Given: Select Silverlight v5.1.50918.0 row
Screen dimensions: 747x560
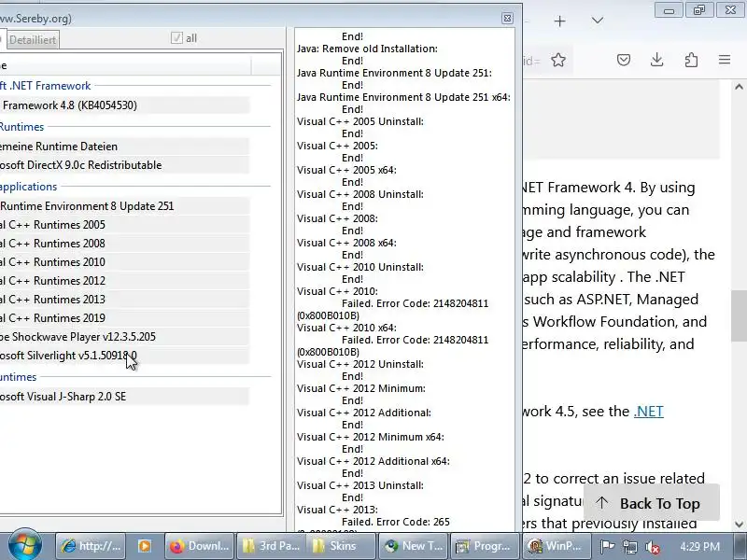Looking at the screenshot, I should point(124,356).
